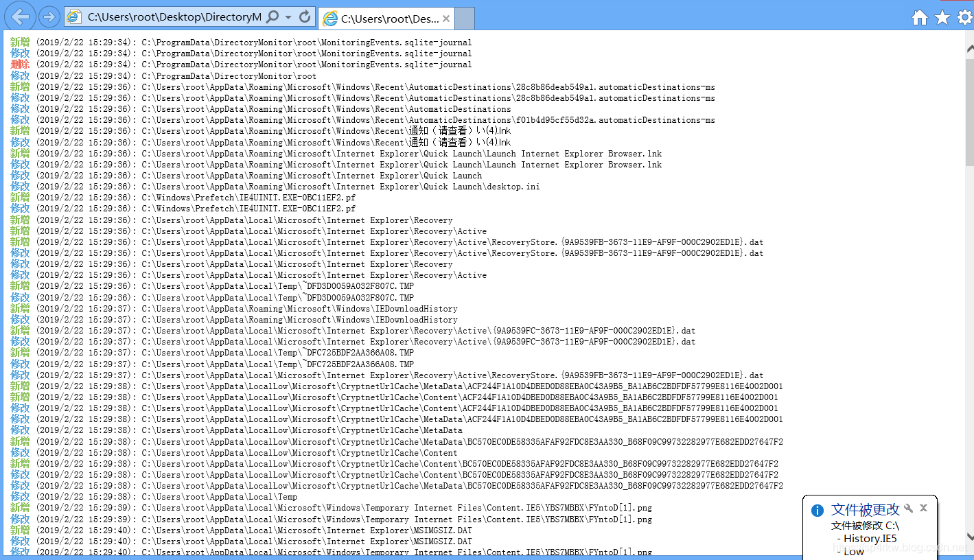Open a new tab with the blank tab button
The image size is (974, 560).
465,19
